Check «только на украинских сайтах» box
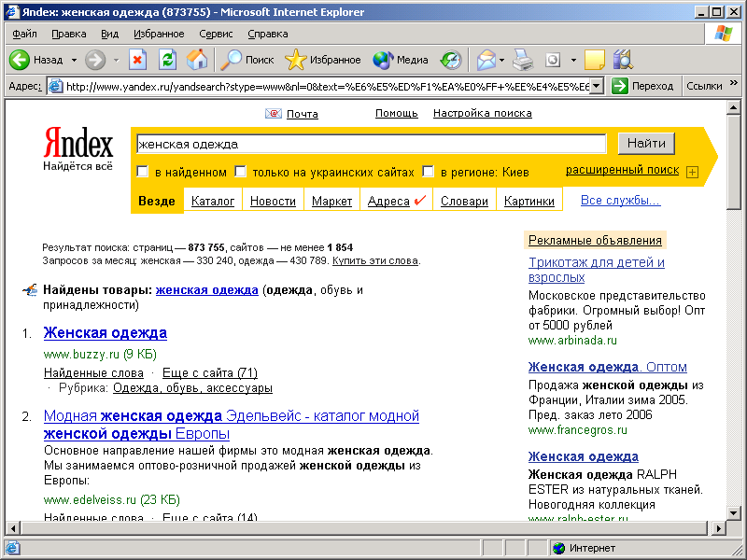The image size is (747, 560). (x=241, y=172)
